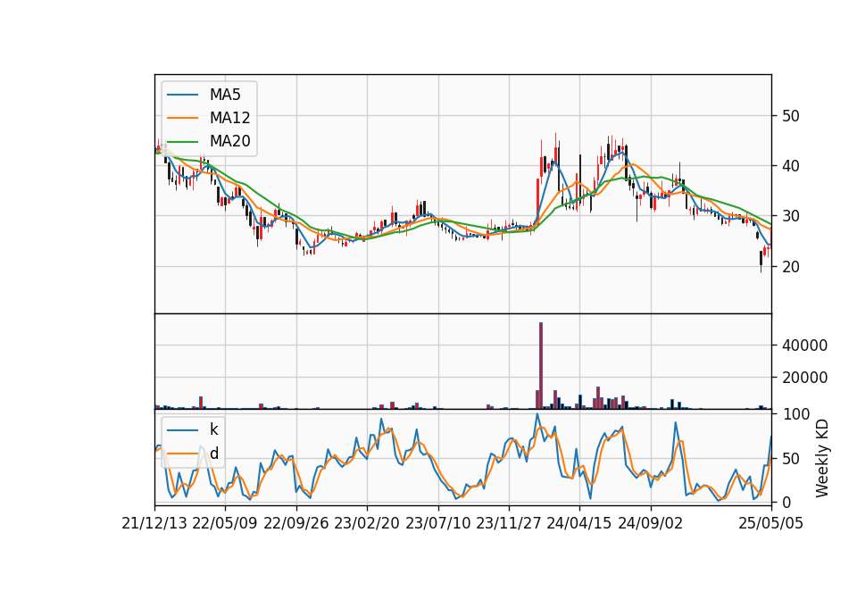Click the MA12 legend label

(x=229, y=118)
